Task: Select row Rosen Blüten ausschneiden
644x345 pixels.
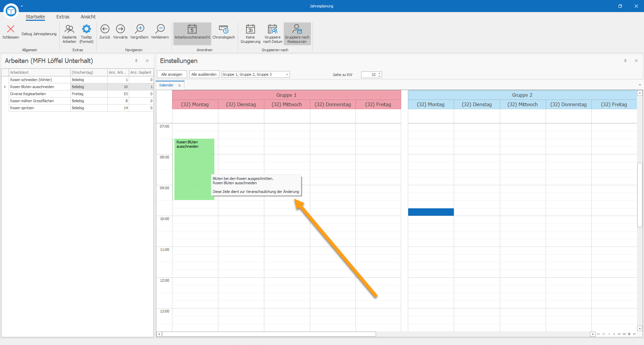Action: [77, 87]
